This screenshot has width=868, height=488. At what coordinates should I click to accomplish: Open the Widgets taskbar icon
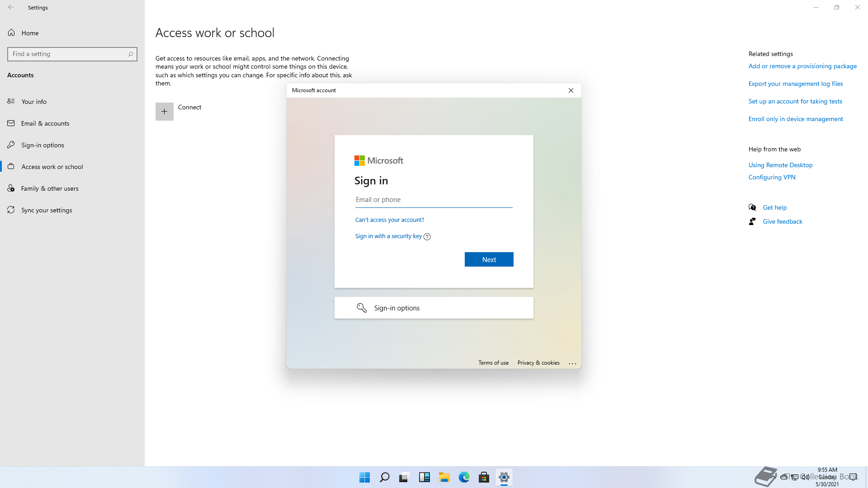424,477
